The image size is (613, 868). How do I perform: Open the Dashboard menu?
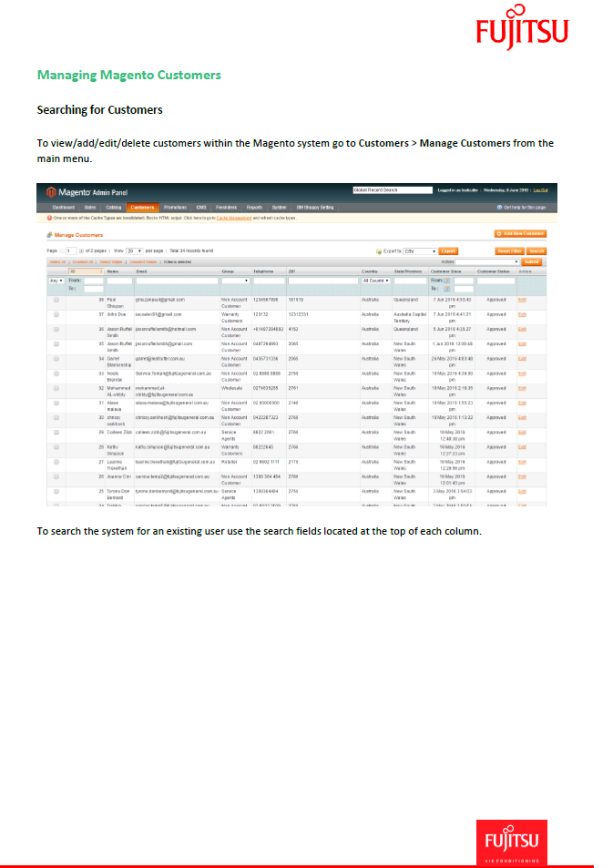(64, 208)
